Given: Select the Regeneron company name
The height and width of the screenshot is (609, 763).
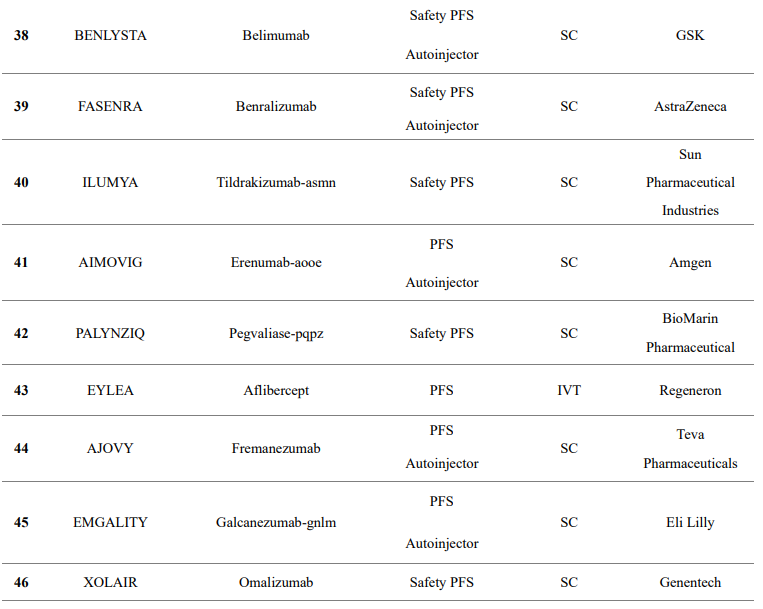Looking at the screenshot, I should pyautogui.click(x=690, y=390).
